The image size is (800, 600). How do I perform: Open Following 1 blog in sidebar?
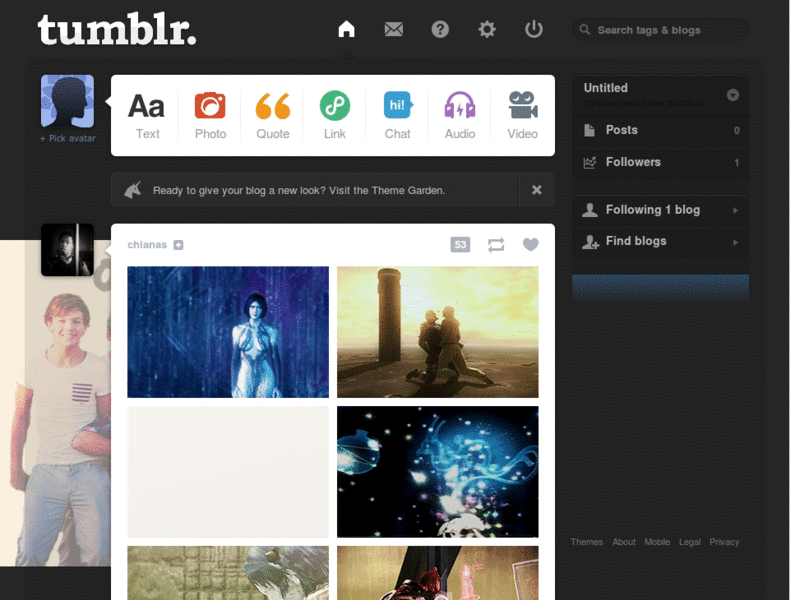point(661,210)
